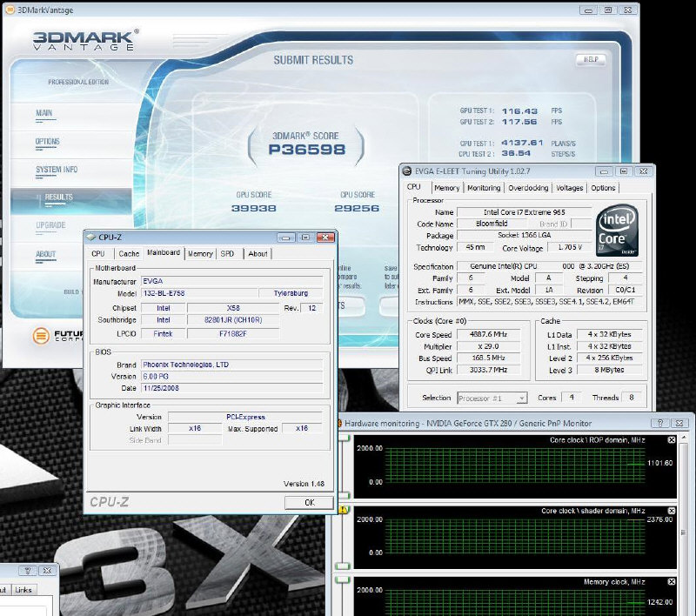Select Mainboard tab in CPU-Z
The height and width of the screenshot is (616, 696).
pyautogui.click(x=164, y=252)
